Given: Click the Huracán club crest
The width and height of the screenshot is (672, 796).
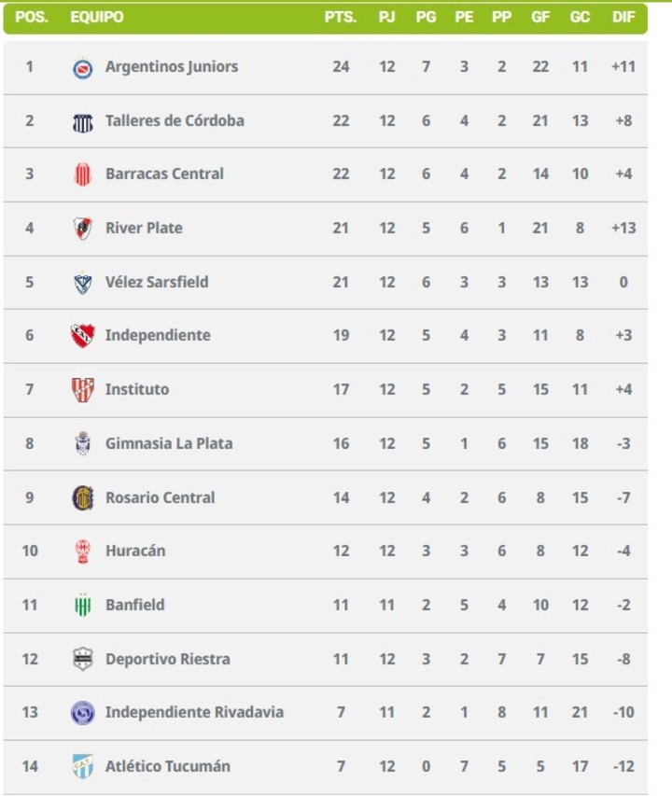Looking at the screenshot, I should [83, 552].
